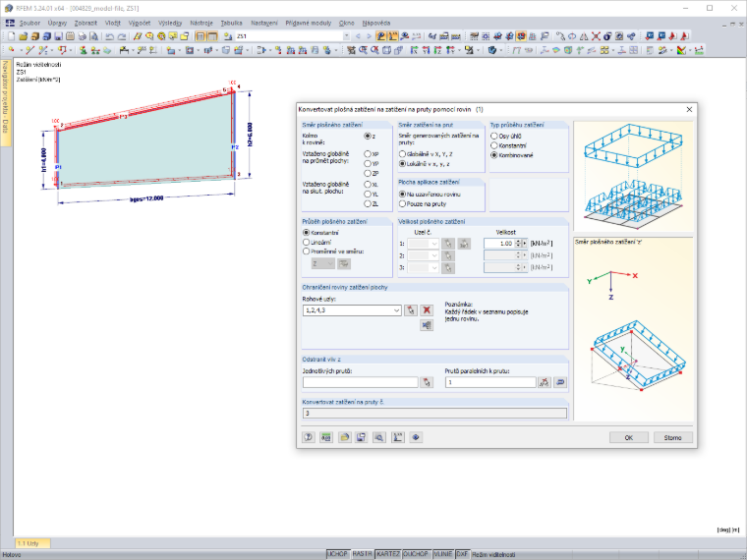747x560 pixels.
Task: Close the Konvertovat plošná zatížení dialog
Action: (x=689, y=109)
